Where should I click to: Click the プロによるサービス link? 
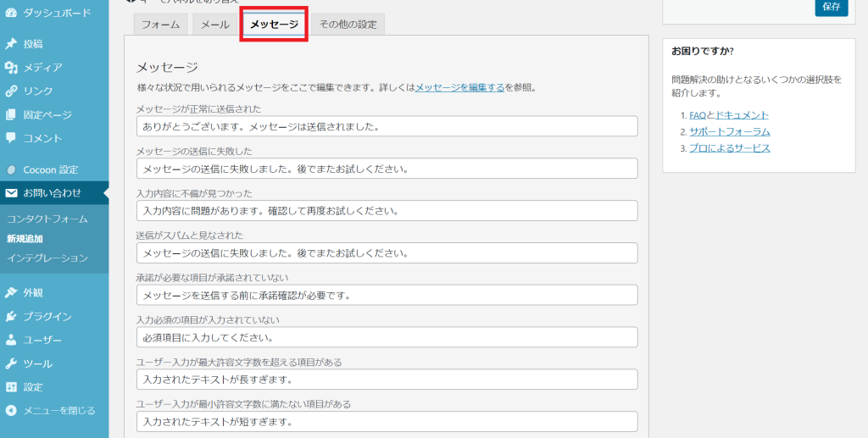729,148
